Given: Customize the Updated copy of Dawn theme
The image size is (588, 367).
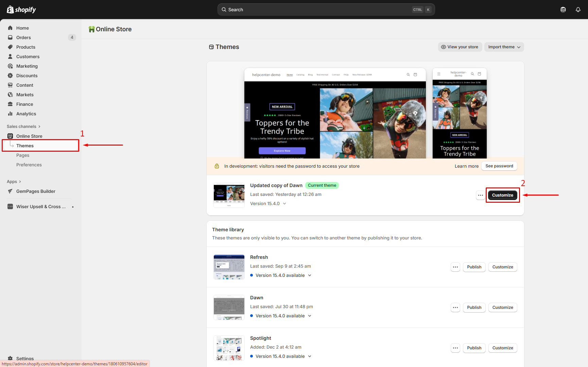Looking at the screenshot, I should pyautogui.click(x=502, y=195).
